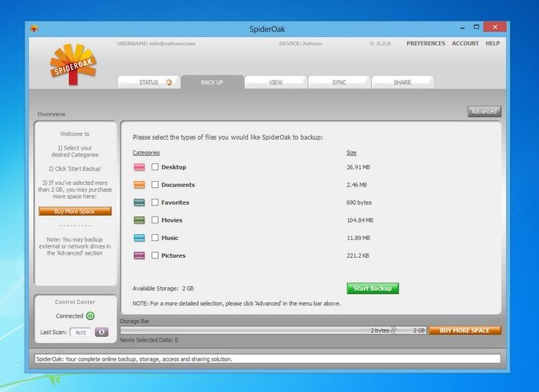Viewport: 539px width, 392px height.
Task: Click Buy More Space in the Overview panel
Action: [75, 211]
